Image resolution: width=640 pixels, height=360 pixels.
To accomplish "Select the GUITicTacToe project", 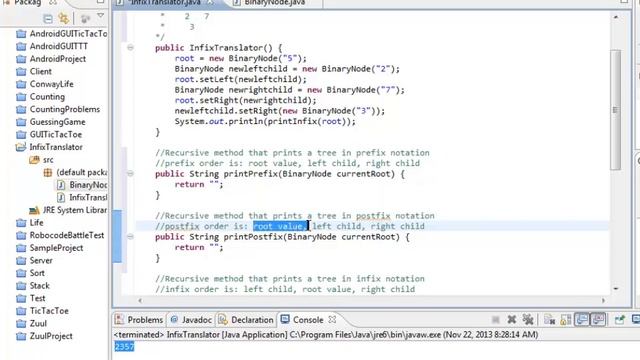I will tap(49, 135).
